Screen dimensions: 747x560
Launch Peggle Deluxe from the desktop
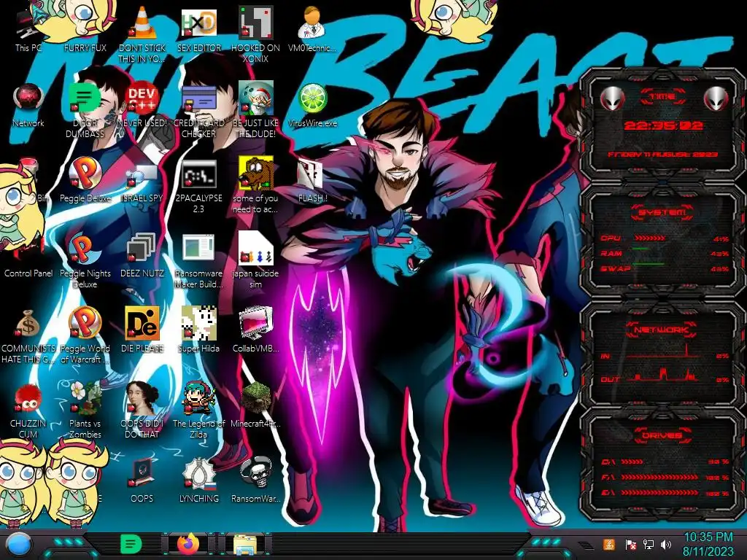85,181
